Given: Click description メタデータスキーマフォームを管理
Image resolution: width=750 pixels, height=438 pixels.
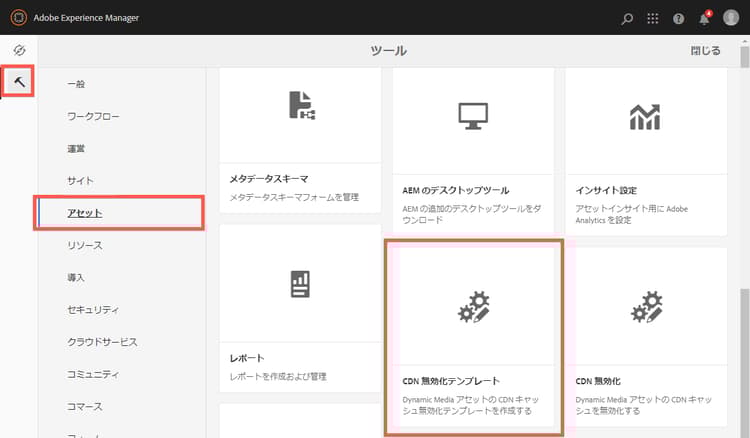Looking at the screenshot, I should 294,197.
